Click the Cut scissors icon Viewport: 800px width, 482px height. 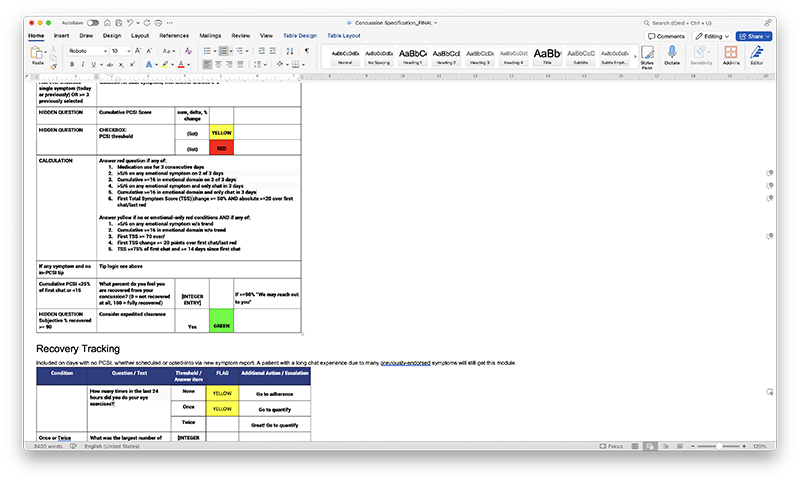(x=53, y=48)
